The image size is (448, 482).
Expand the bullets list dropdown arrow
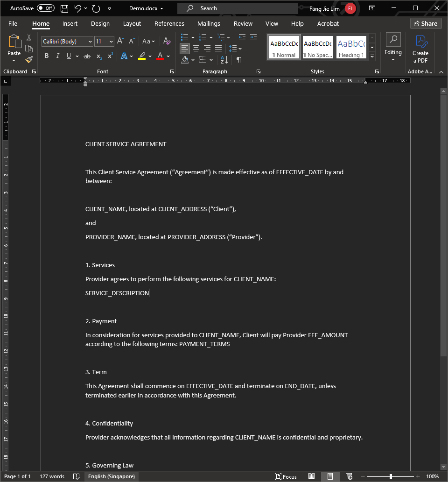click(193, 37)
